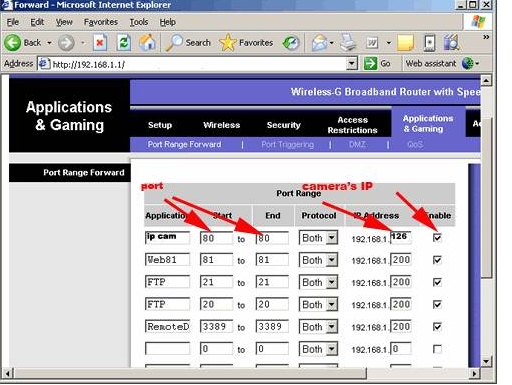Open the Back button history dropdown
The image size is (512, 385).
49,43
